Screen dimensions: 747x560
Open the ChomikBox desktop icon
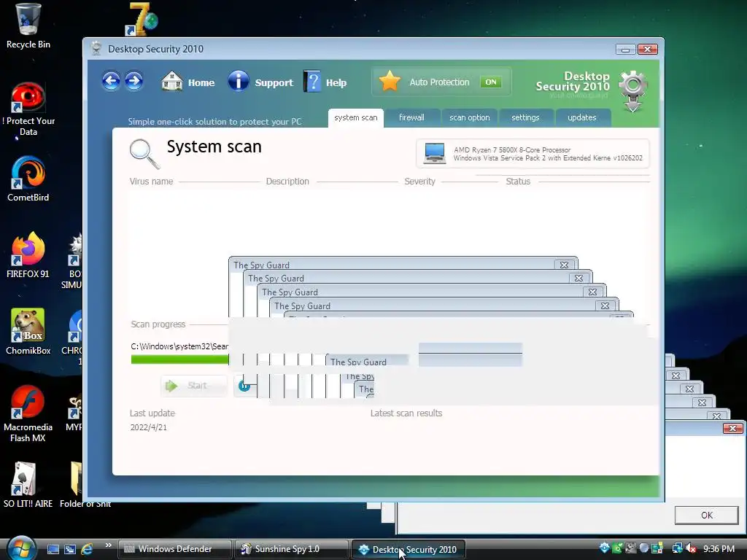tap(28, 332)
